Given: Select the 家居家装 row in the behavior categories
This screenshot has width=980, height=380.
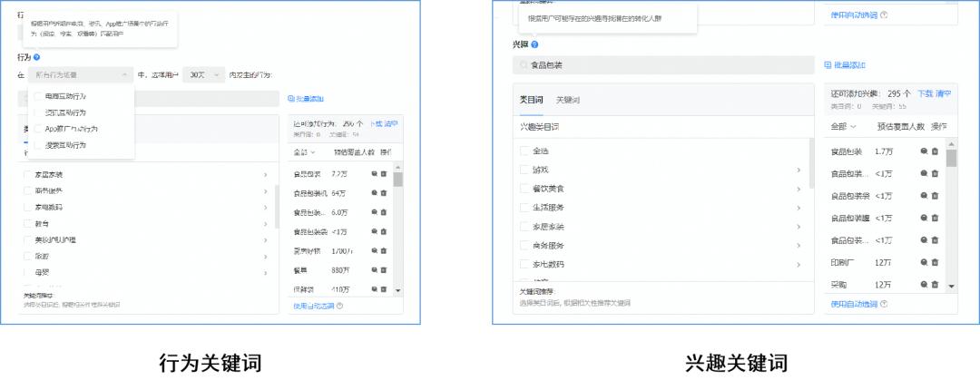Looking at the screenshot, I should [x=149, y=175].
